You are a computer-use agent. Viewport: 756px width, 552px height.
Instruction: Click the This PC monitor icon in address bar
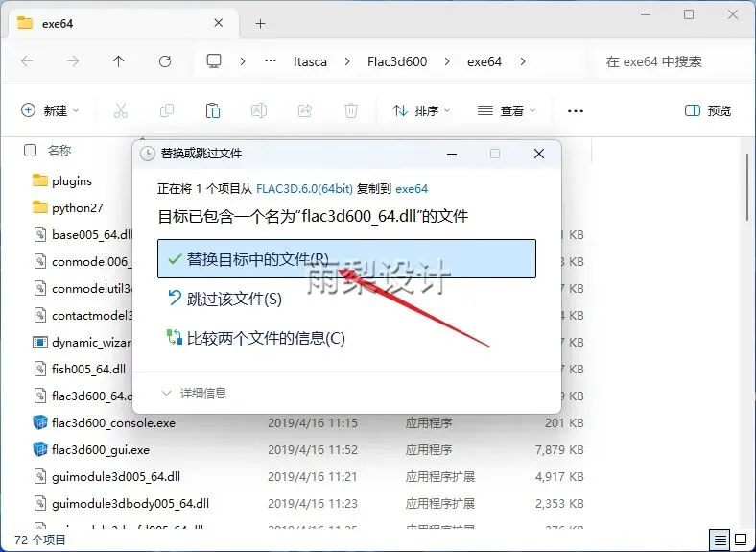[214, 61]
